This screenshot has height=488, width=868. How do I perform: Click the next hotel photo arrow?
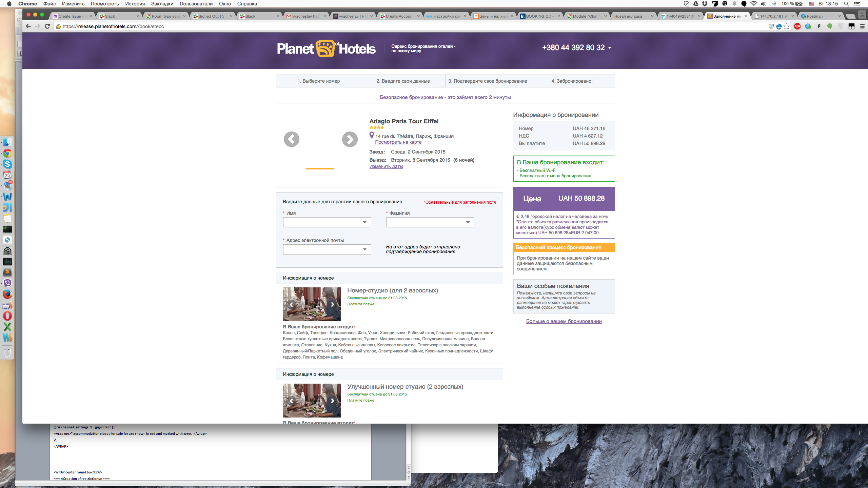[x=350, y=139]
